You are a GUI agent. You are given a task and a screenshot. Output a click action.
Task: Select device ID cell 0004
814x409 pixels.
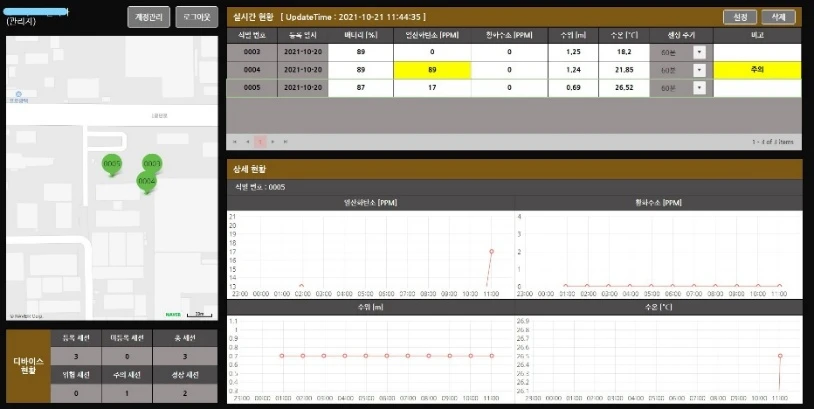coord(252,70)
